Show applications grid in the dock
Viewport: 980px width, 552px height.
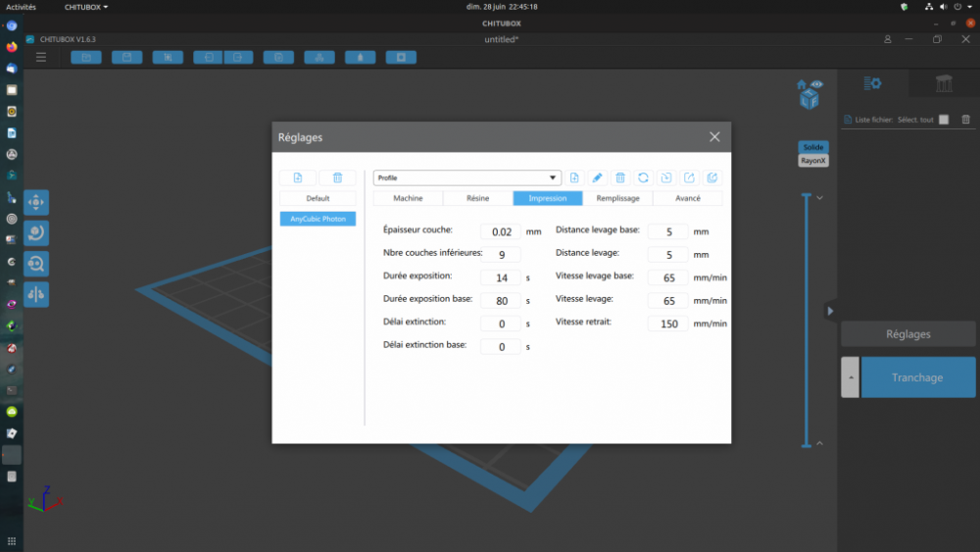tap(12, 541)
